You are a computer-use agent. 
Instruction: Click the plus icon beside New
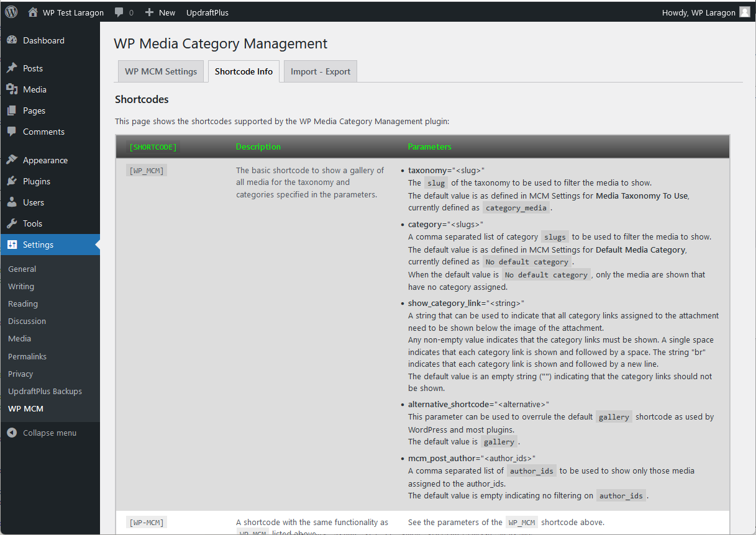(149, 12)
